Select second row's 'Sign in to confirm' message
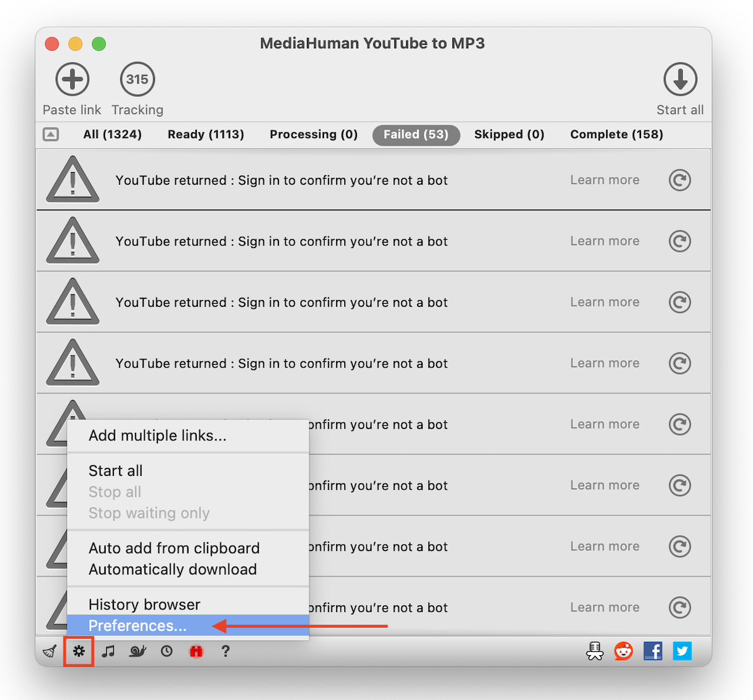Image resolution: width=753 pixels, height=700 pixels. click(282, 242)
